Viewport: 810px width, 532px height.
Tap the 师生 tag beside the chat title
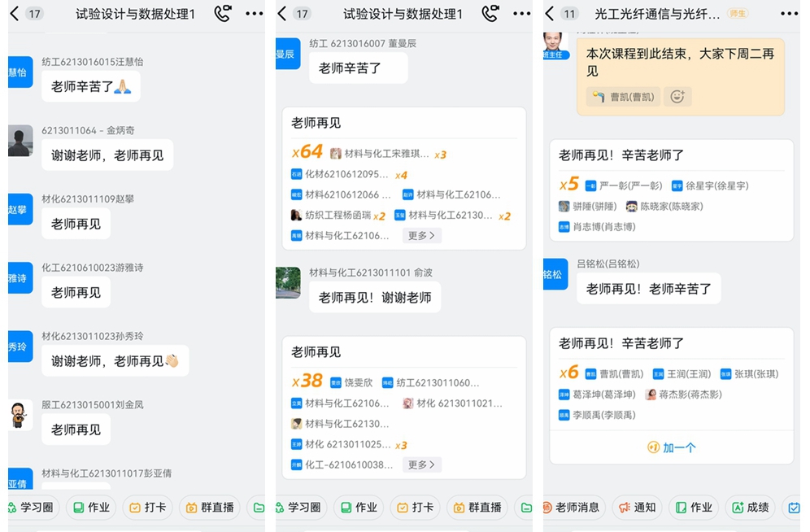point(738,14)
